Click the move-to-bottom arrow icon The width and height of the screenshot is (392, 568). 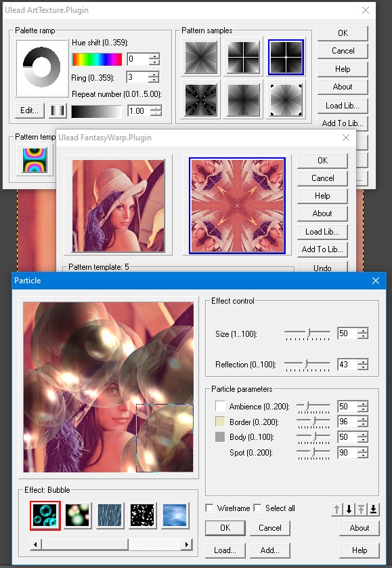point(374,509)
